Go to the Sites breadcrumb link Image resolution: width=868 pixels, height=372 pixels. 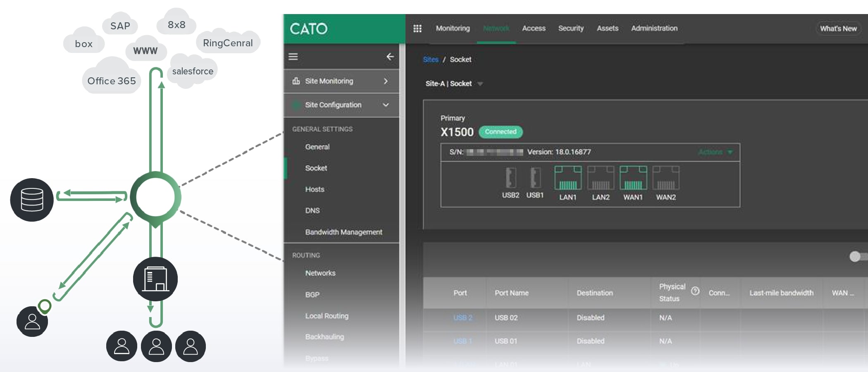pyautogui.click(x=431, y=60)
